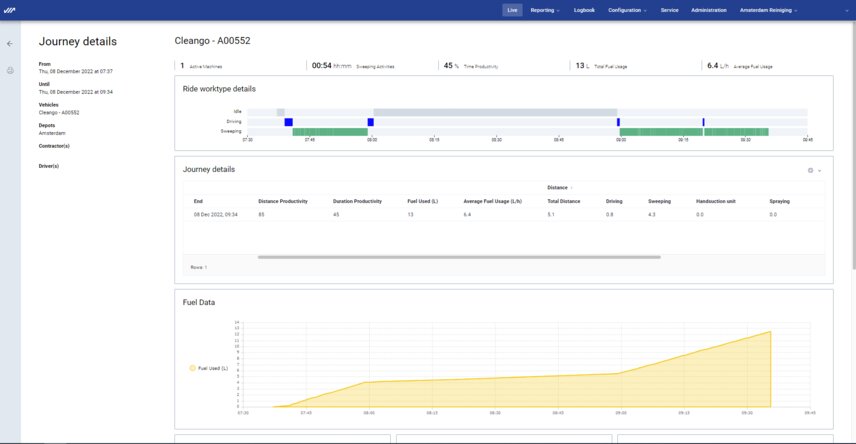Switch to the Live tab
The width and height of the screenshot is (856, 444).
512,10
